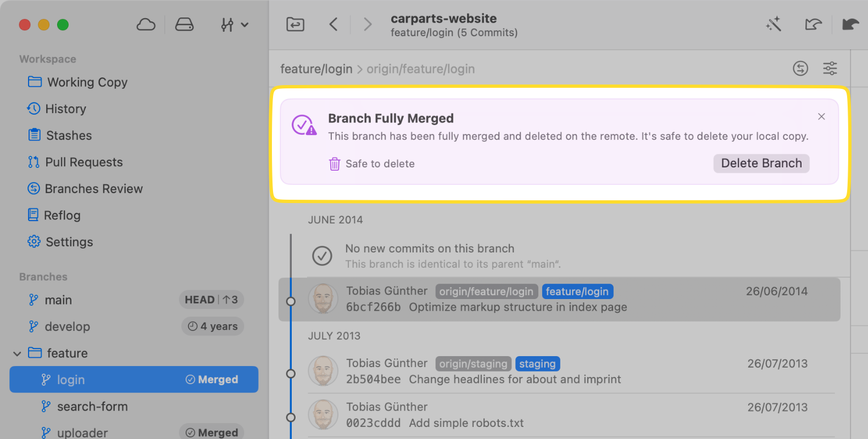Click the open repository folder icon
The height and width of the screenshot is (439, 868).
coord(295,24)
